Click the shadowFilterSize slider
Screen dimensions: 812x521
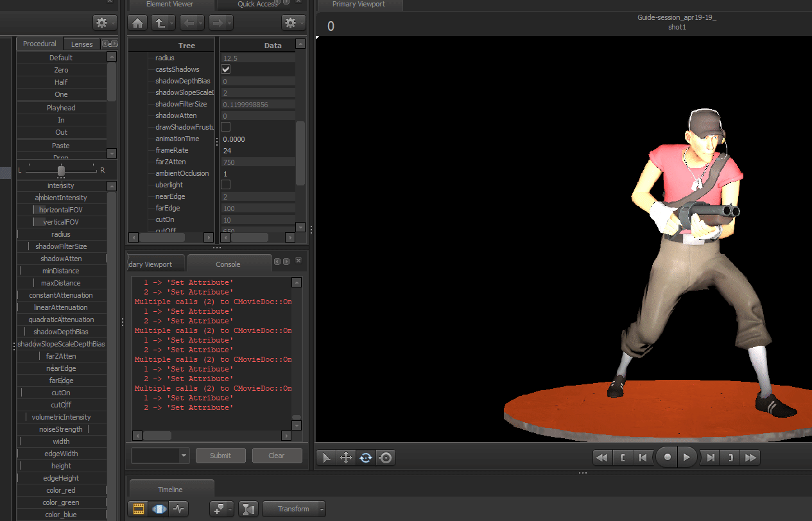coord(61,246)
